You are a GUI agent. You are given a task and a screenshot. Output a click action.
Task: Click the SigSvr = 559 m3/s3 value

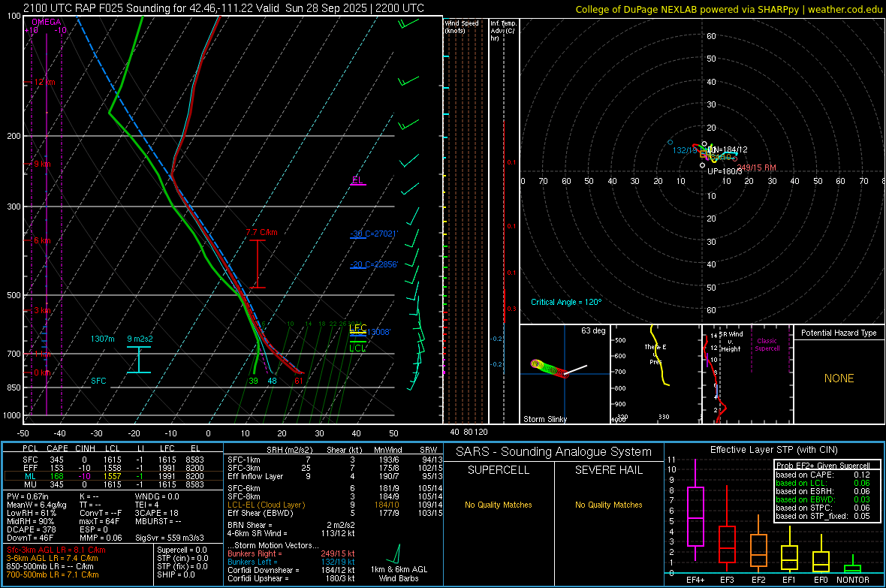(x=170, y=538)
